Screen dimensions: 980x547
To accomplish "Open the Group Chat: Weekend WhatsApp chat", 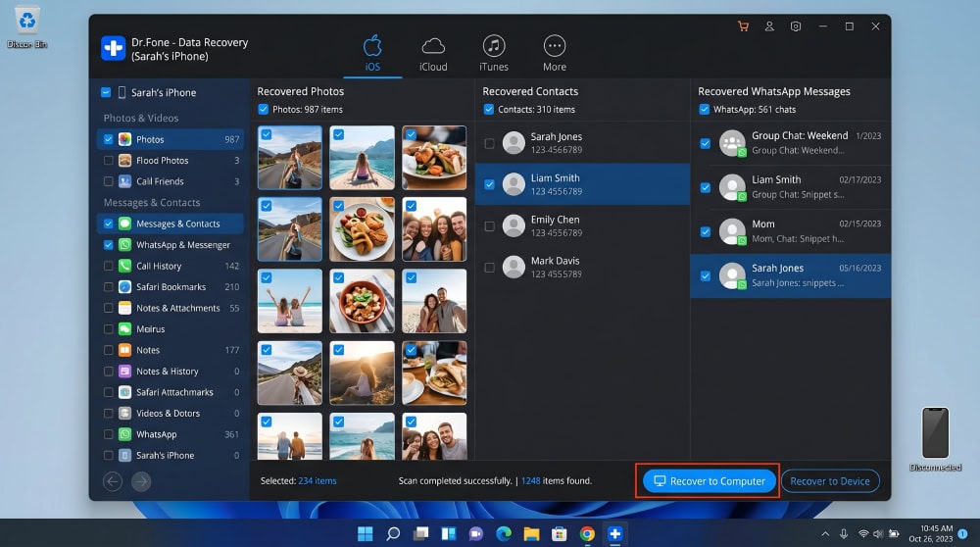I will tap(791, 142).
